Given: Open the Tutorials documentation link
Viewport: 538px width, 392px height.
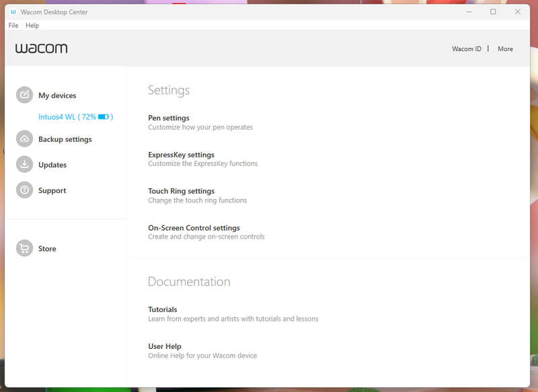Looking at the screenshot, I should point(163,309).
